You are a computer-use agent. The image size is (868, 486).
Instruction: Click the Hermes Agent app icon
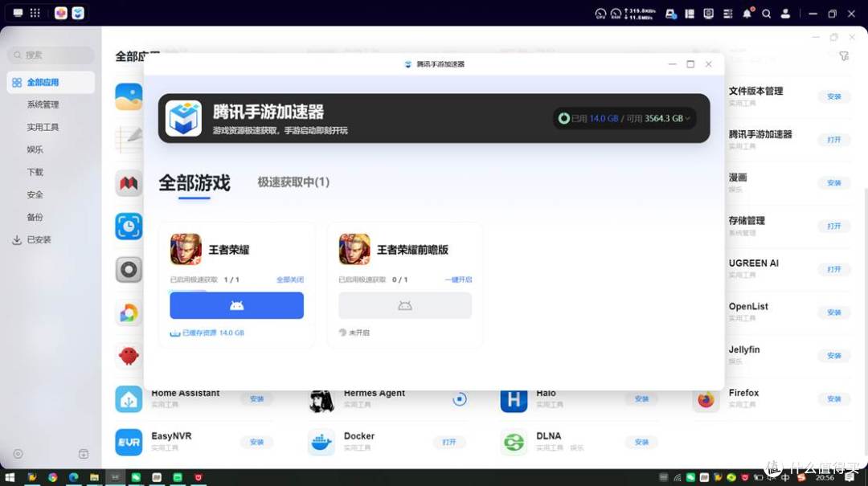321,400
